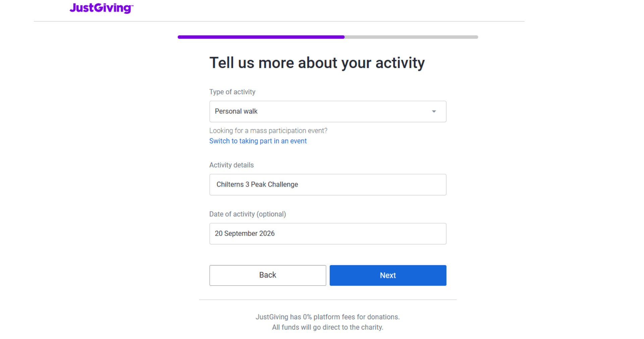Click the purple filled progress bar section

(x=261, y=37)
